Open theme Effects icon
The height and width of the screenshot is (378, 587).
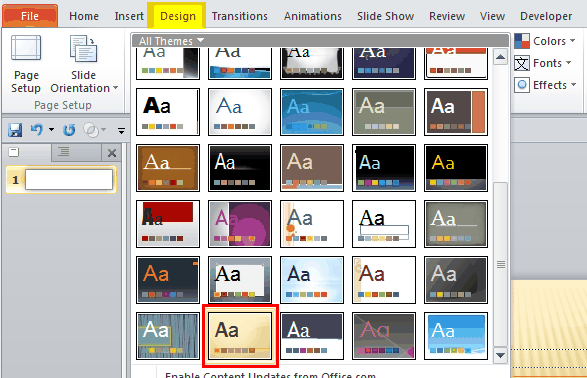click(521, 85)
